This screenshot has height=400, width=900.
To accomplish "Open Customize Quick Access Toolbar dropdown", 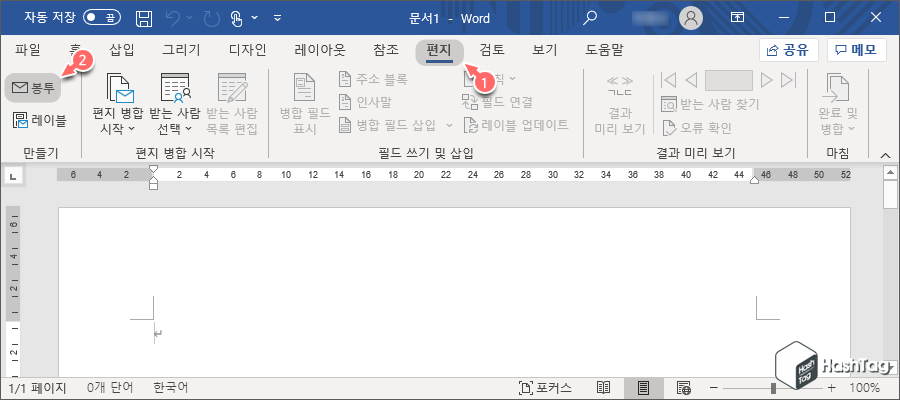I will pyautogui.click(x=278, y=19).
